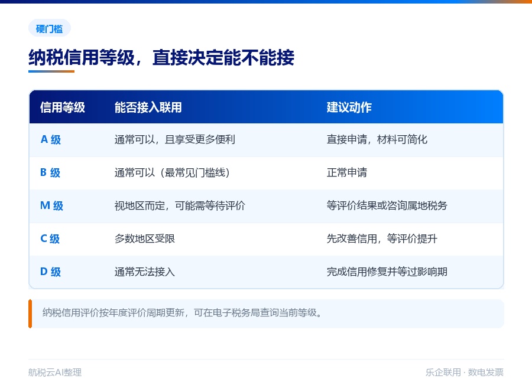Click the cell 完成信用修复并等过影响期

(x=387, y=272)
